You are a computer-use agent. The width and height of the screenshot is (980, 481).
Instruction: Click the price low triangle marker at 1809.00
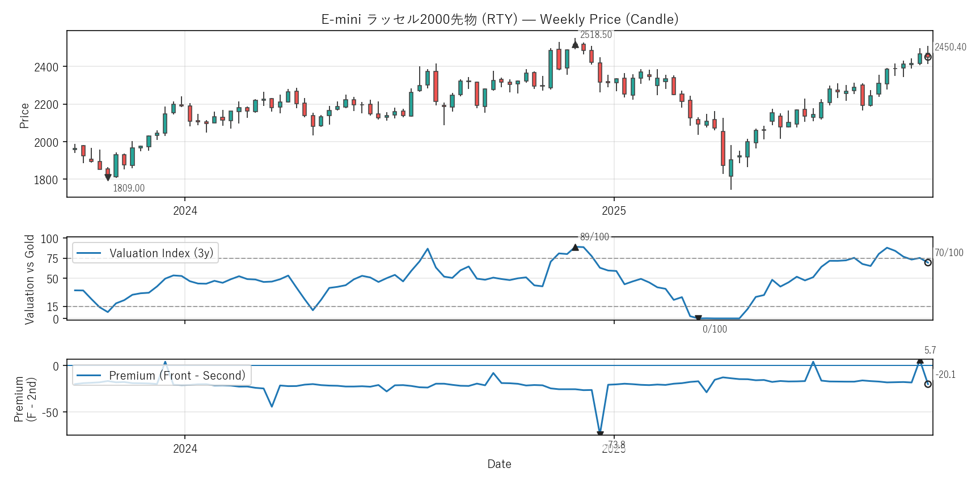tap(108, 177)
